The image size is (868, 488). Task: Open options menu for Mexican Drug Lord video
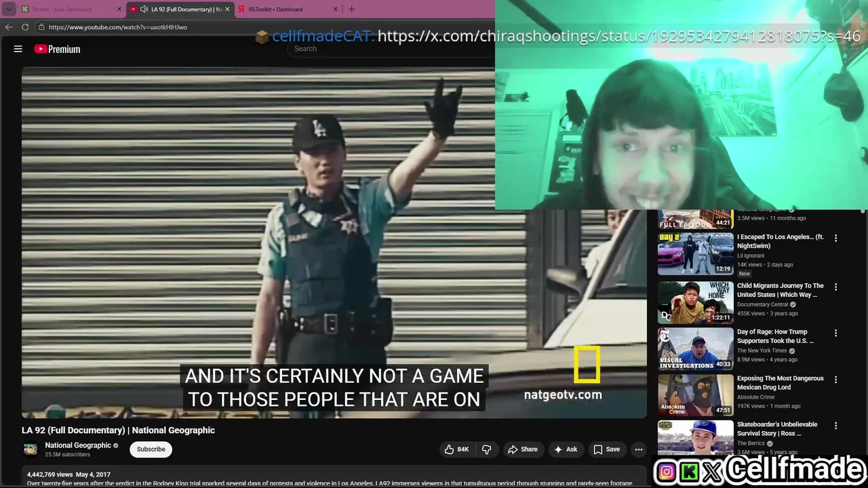pyautogui.click(x=835, y=380)
